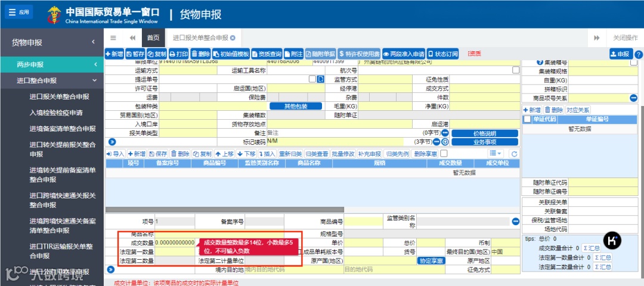Click 上移 move-up button
The width and height of the screenshot is (644, 286).
pyautogui.click(x=224, y=154)
